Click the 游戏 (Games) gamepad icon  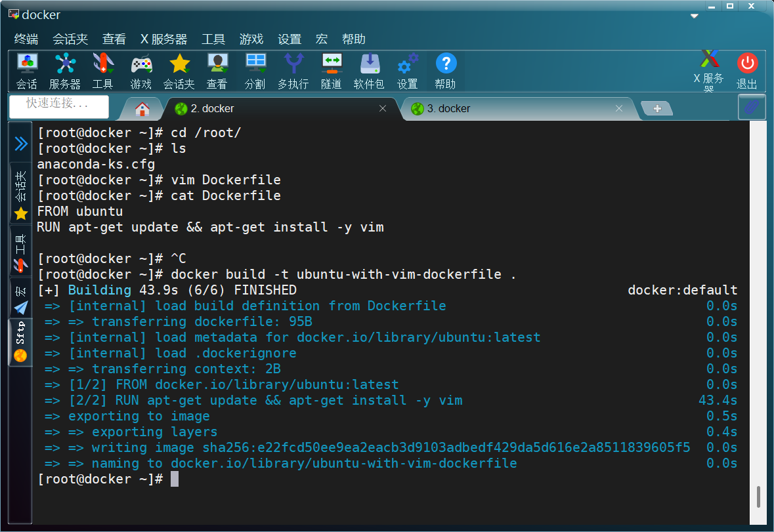pos(141,71)
